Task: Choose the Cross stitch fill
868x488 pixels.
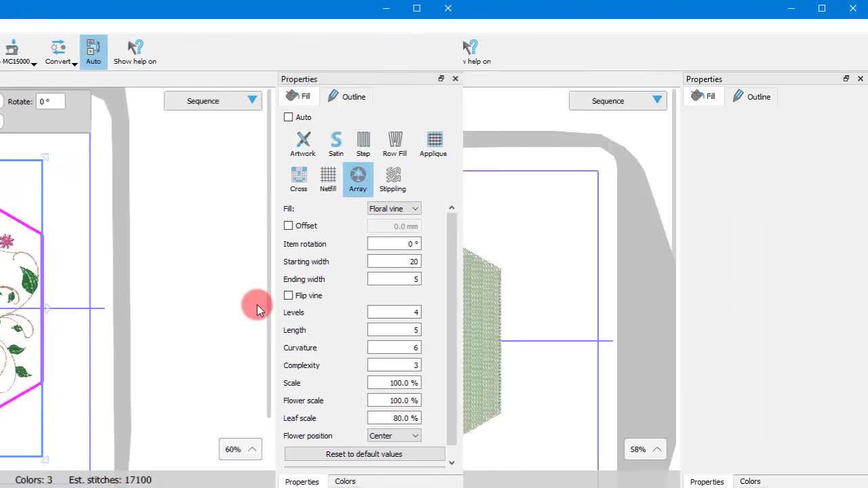Action: tap(298, 179)
